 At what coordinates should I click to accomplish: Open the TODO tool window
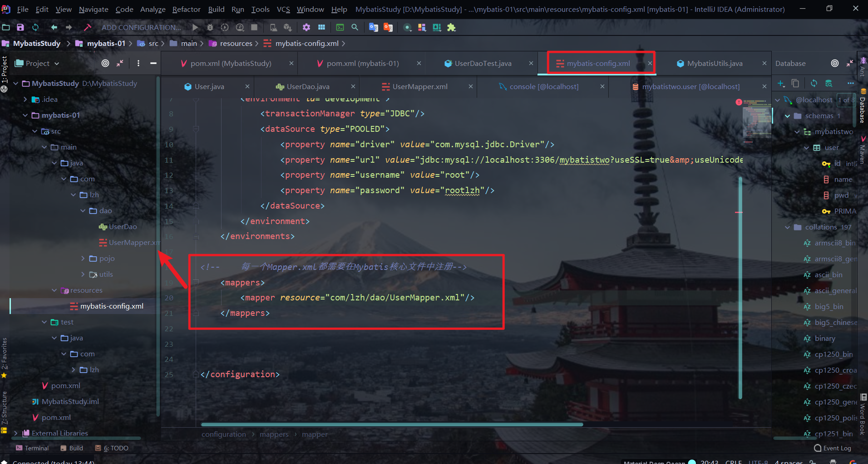[112, 448]
